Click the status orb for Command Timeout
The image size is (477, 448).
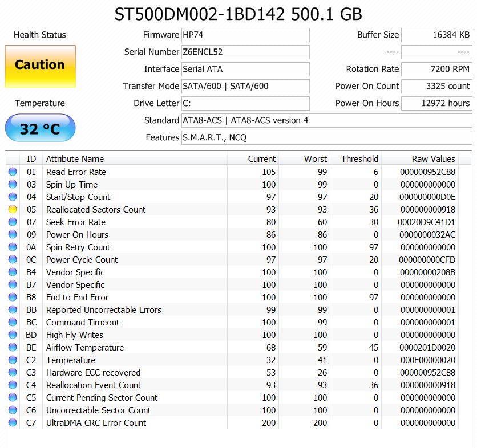(13, 323)
